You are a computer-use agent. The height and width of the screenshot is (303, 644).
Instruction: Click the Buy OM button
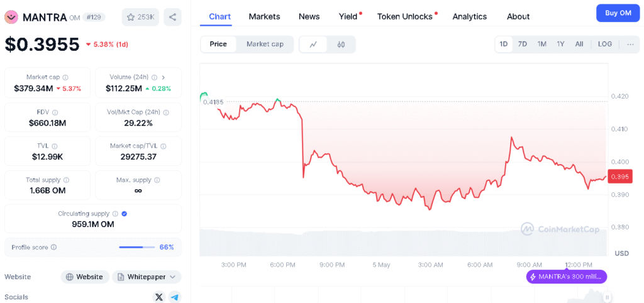(x=618, y=13)
